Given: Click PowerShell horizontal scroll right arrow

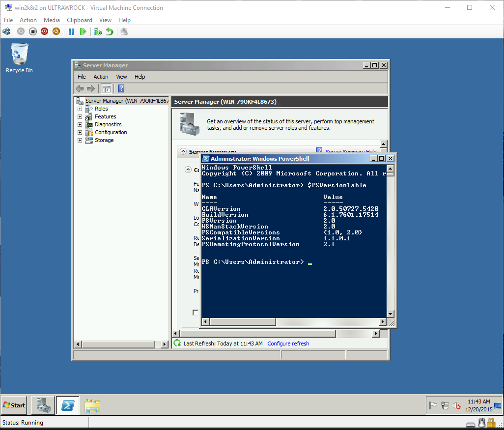Looking at the screenshot, I should [x=383, y=321].
